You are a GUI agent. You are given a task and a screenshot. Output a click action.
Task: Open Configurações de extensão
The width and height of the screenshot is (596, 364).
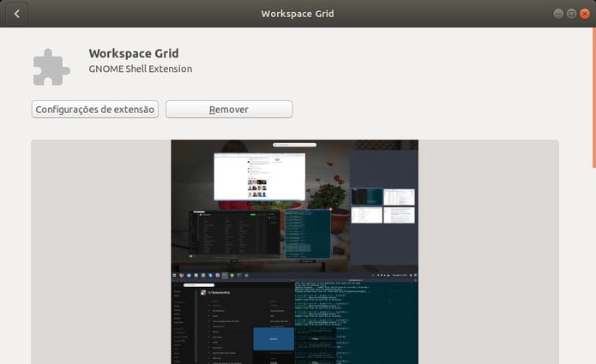(x=95, y=110)
